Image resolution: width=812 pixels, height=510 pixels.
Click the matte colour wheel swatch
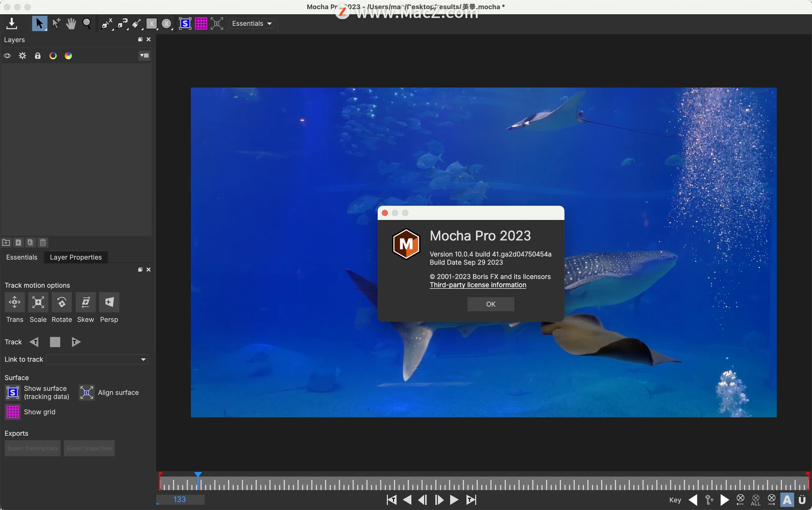68,56
